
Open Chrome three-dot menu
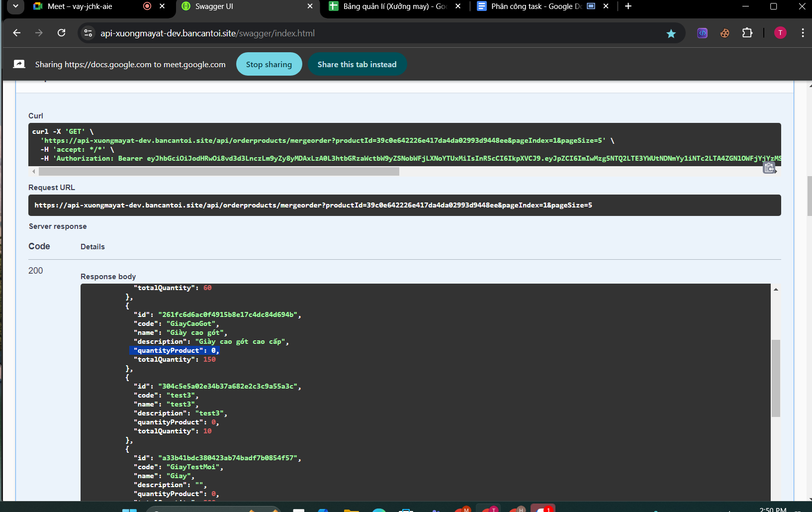click(x=803, y=33)
